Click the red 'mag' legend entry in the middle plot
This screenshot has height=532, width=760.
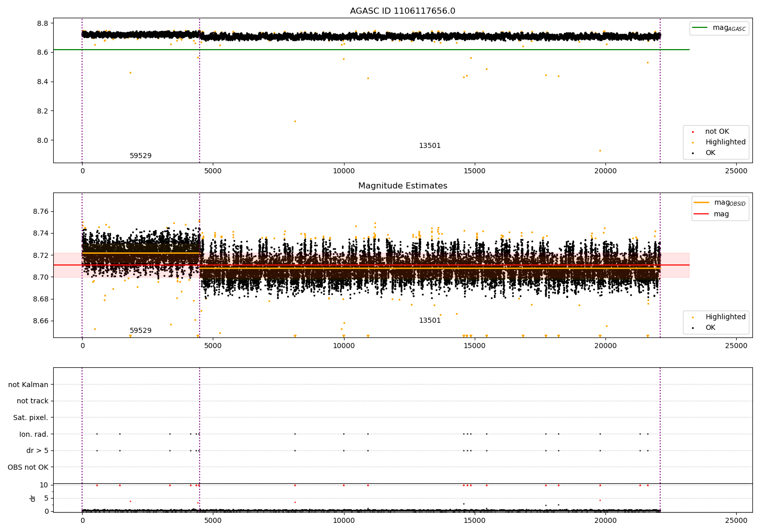711,214
